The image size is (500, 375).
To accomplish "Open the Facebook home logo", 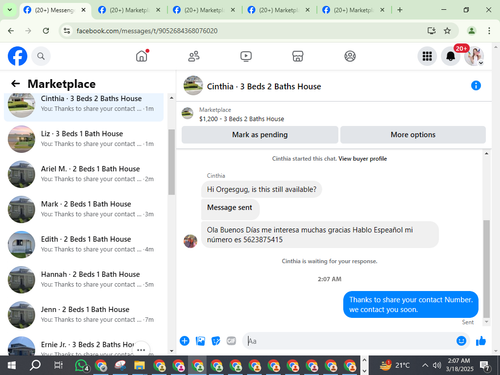I will pos(17,56).
